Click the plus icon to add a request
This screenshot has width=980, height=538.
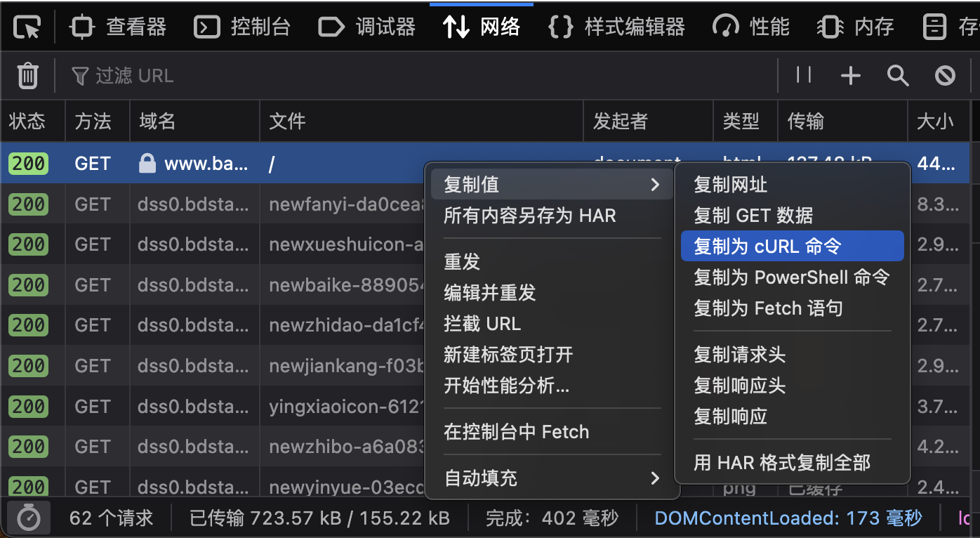click(851, 75)
